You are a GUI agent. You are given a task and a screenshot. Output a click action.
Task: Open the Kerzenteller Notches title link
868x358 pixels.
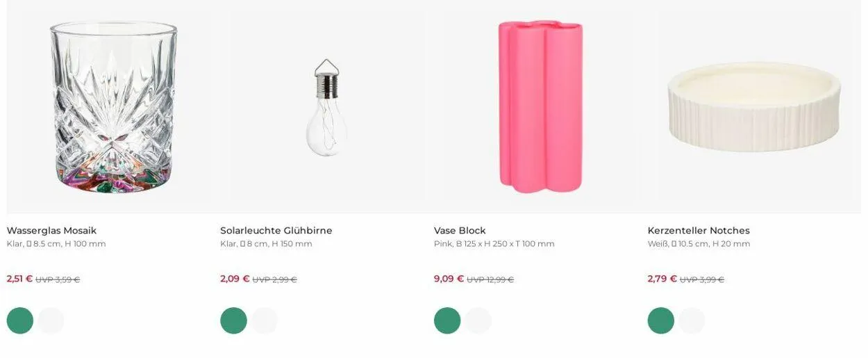tap(699, 230)
